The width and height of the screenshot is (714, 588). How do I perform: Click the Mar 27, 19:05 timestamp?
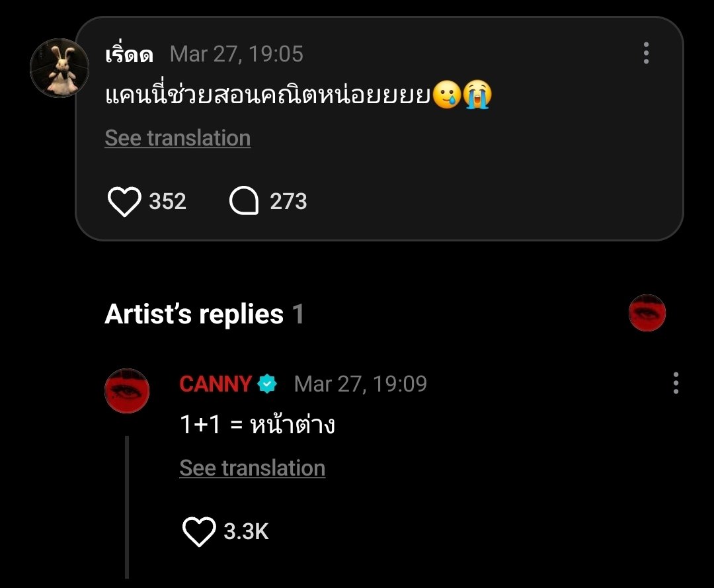coord(236,54)
